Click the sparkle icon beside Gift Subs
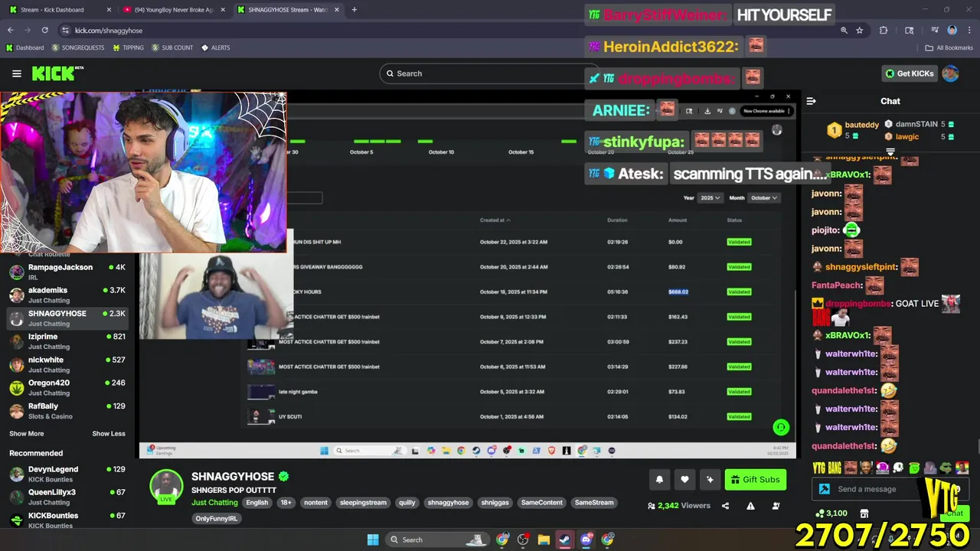The width and height of the screenshot is (980, 551). coord(710,480)
